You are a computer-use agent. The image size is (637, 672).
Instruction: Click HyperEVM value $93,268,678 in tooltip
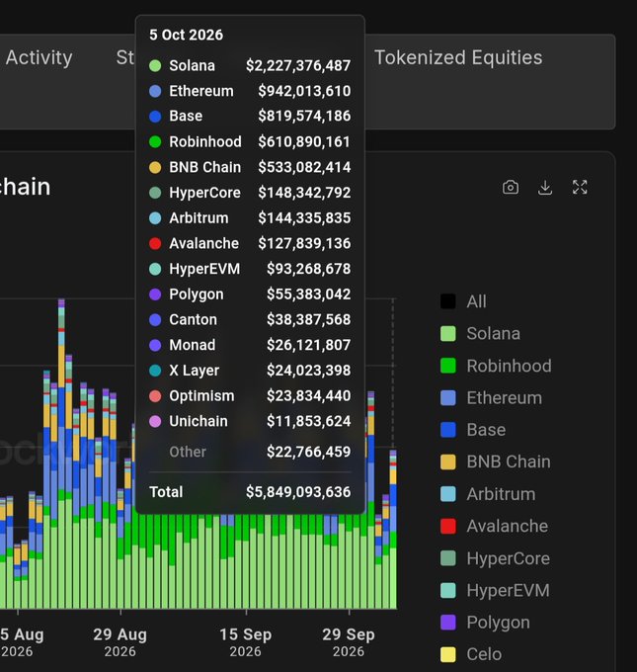[x=308, y=269]
